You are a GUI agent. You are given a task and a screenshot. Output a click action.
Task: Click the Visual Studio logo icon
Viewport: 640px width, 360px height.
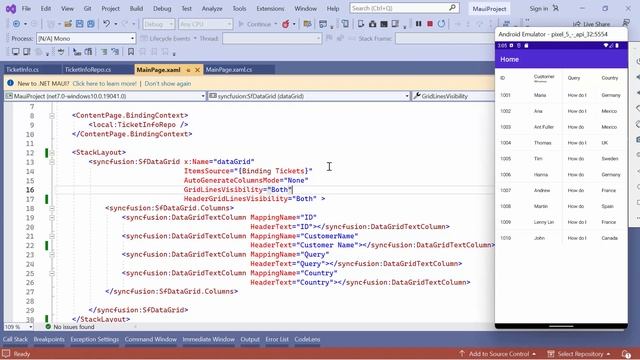click(11, 9)
